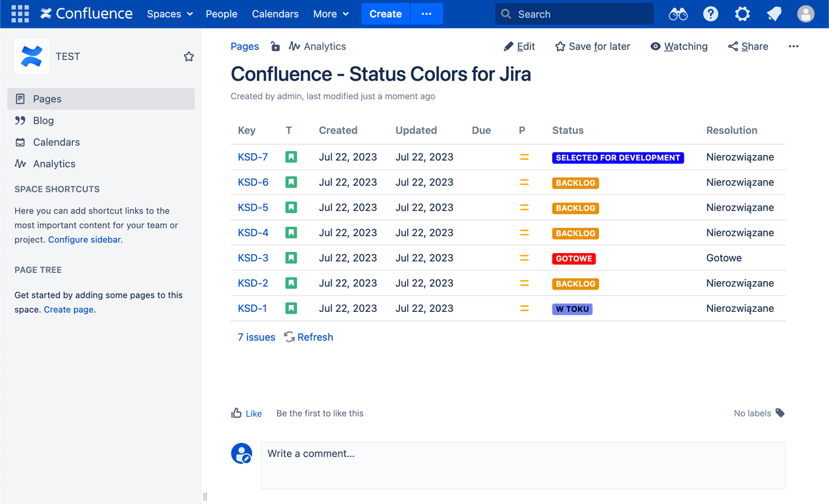Image resolution: width=829 pixels, height=504 pixels.
Task: Click the Confluence logo in header
Action: (86, 14)
